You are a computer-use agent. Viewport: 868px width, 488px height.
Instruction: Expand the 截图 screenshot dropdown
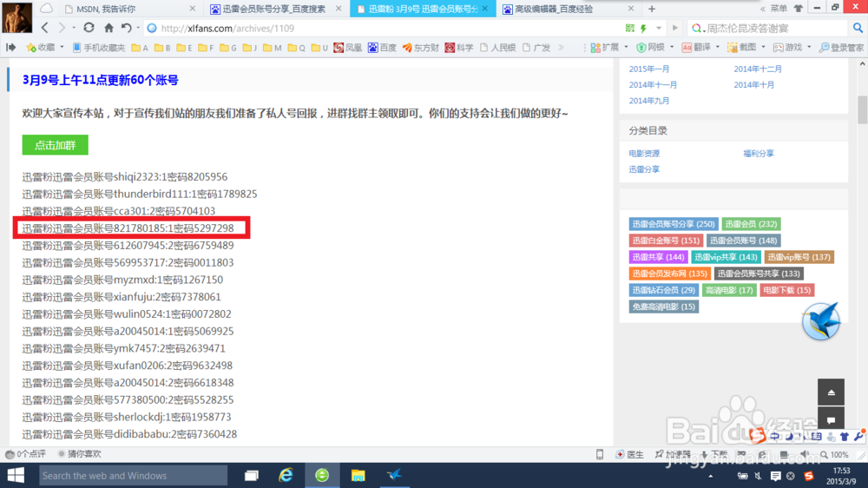tap(763, 48)
